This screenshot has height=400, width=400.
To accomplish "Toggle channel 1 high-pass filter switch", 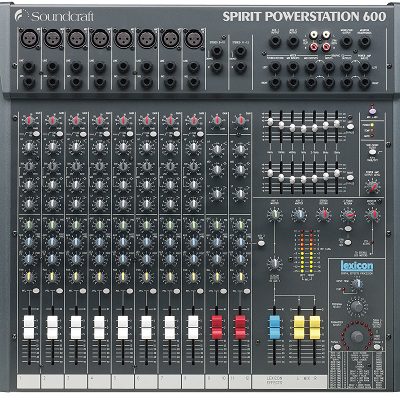I will (36, 134).
